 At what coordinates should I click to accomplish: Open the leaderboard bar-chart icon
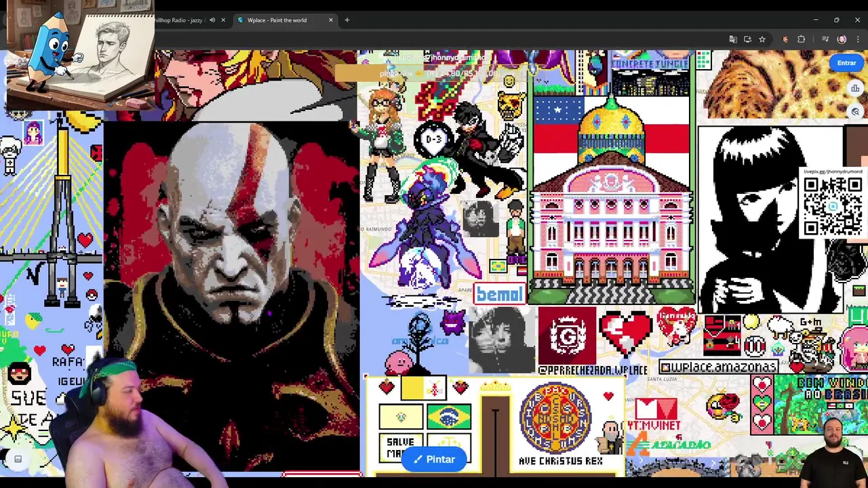[855, 88]
